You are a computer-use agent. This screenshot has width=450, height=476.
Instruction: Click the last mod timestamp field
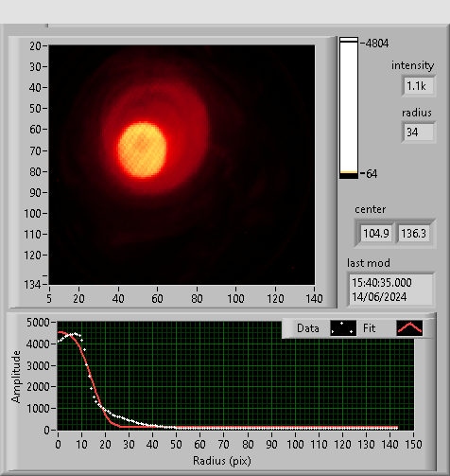[390, 290]
